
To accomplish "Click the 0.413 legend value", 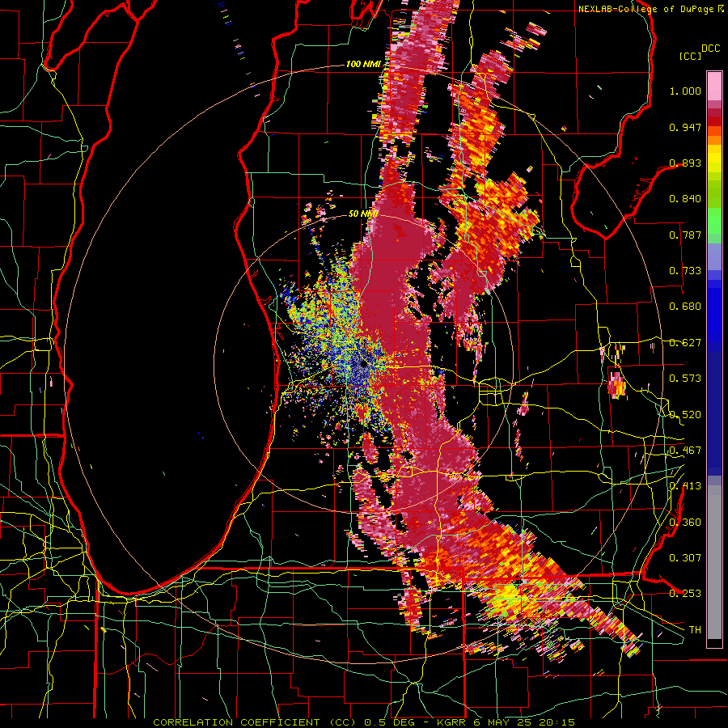I will [685, 486].
